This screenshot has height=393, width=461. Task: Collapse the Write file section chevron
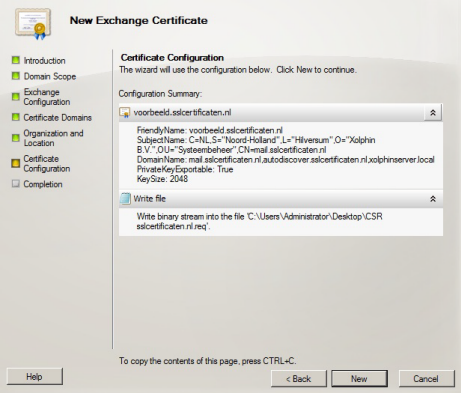tap(433, 199)
